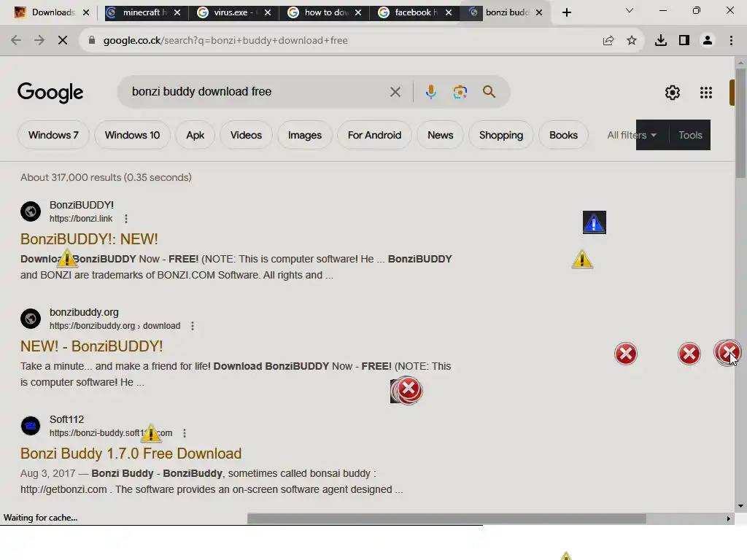This screenshot has height=560, width=747.
Task: Filter results by Windows 7
Action: [53, 135]
